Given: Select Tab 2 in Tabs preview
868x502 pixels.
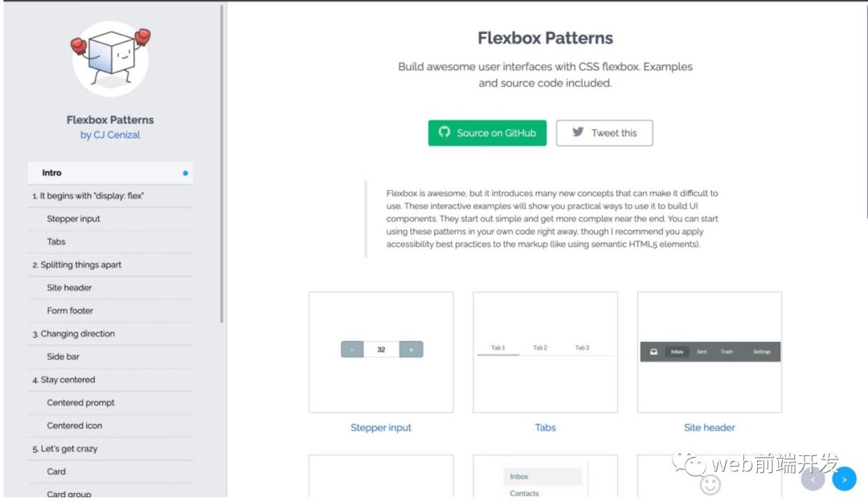Looking at the screenshot, I should click(x=540, y=348).
